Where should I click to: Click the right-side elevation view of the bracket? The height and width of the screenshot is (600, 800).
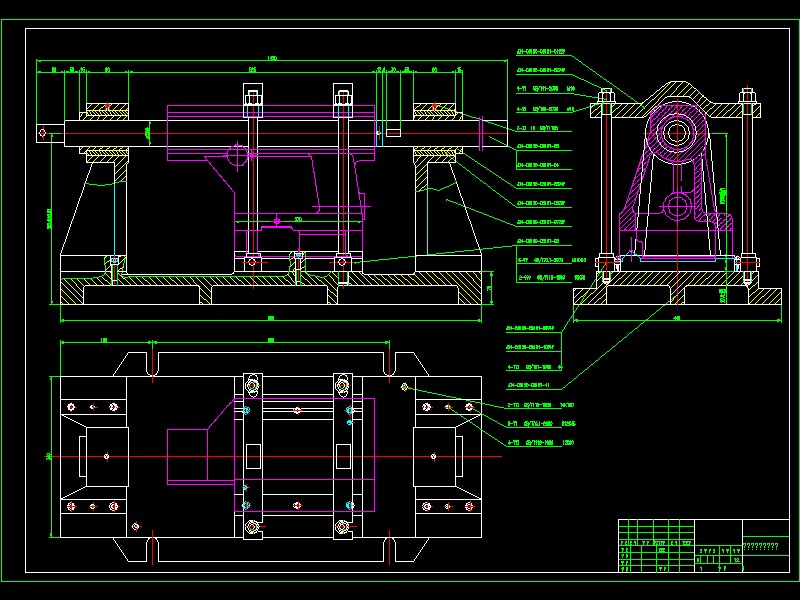tap(675, 180)
